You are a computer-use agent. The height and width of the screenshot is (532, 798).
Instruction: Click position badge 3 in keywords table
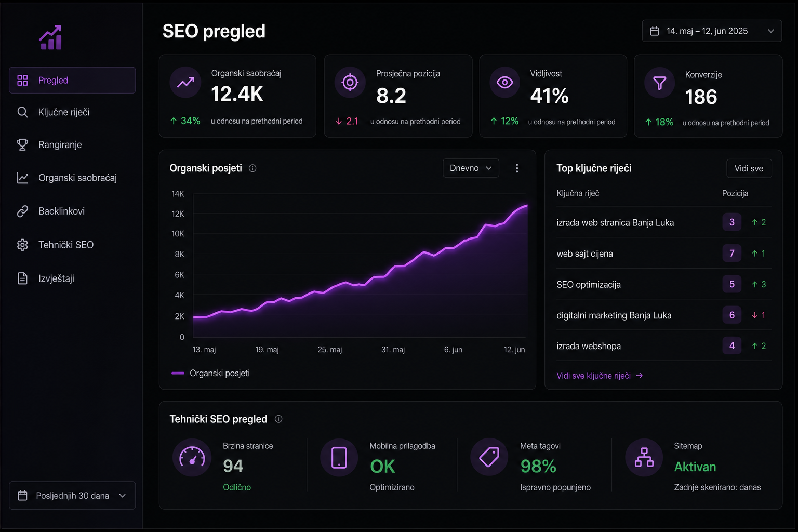click(x=732, y=222)
